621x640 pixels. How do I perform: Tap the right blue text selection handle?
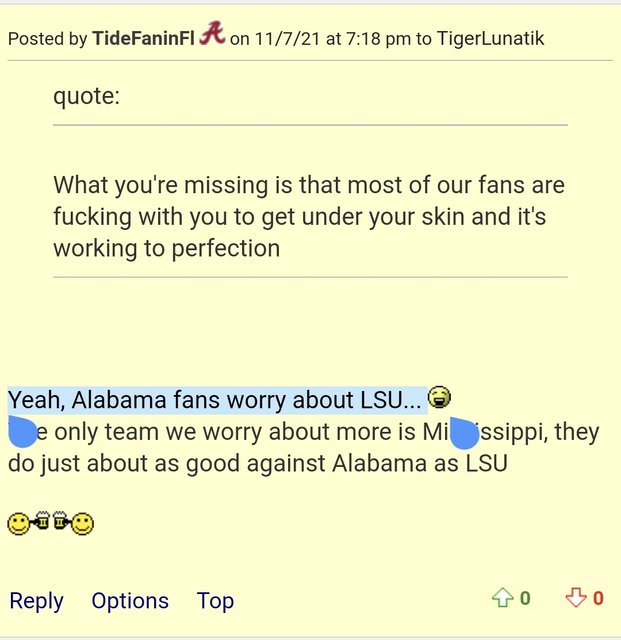coord(465,433)
